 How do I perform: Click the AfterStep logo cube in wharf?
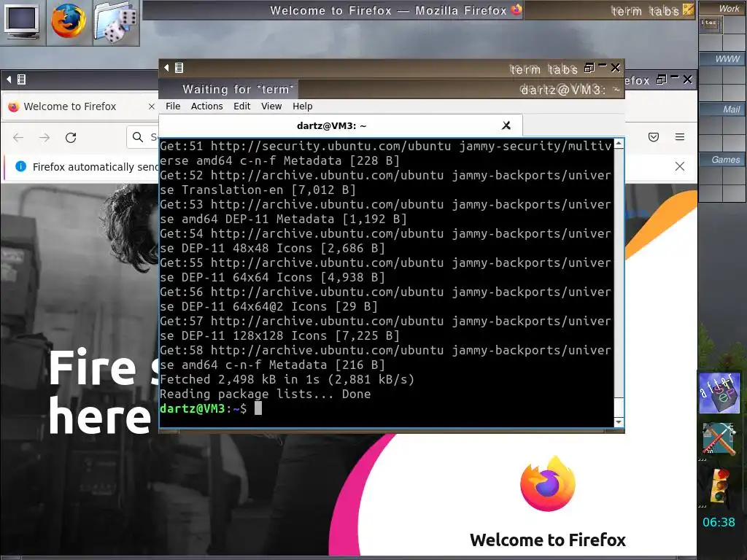(x=719, y=392)
